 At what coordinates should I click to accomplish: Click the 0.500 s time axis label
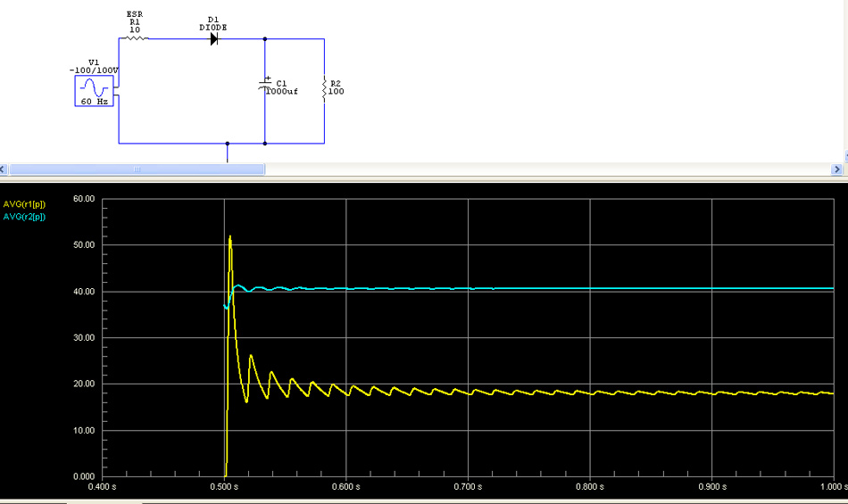[223, 487]
